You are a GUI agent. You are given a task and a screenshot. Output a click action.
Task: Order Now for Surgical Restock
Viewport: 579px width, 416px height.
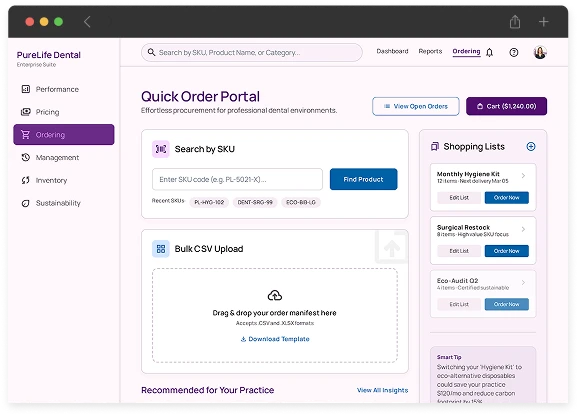coord(507,251)
